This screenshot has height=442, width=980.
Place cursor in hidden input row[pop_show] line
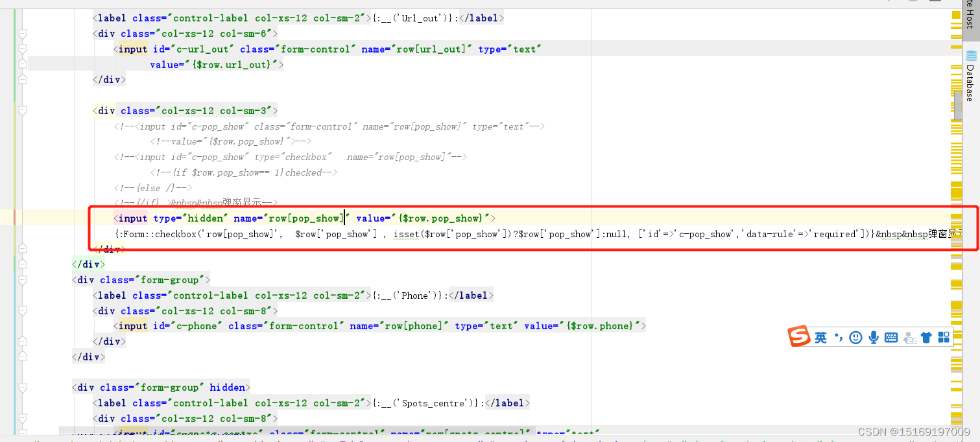point(305,218)
